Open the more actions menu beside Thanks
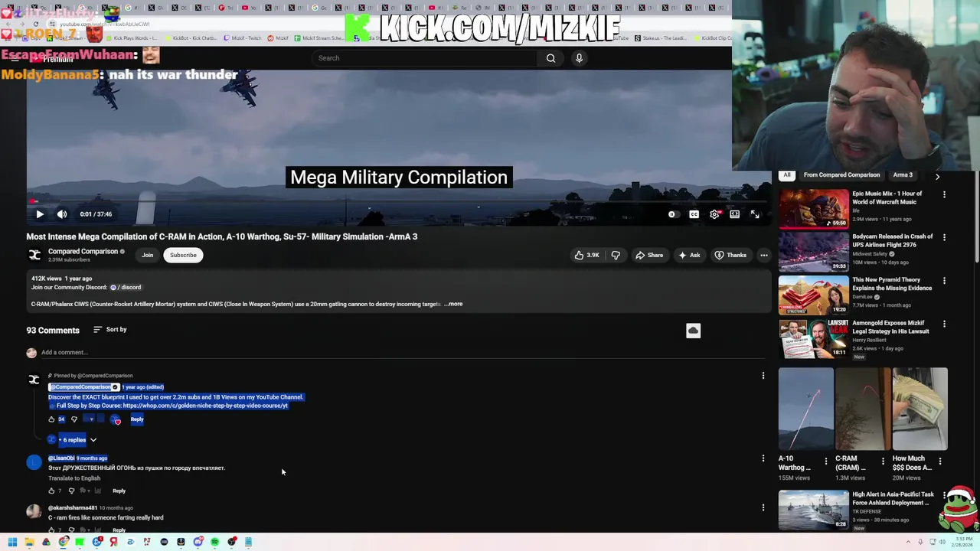 point(763,255)
